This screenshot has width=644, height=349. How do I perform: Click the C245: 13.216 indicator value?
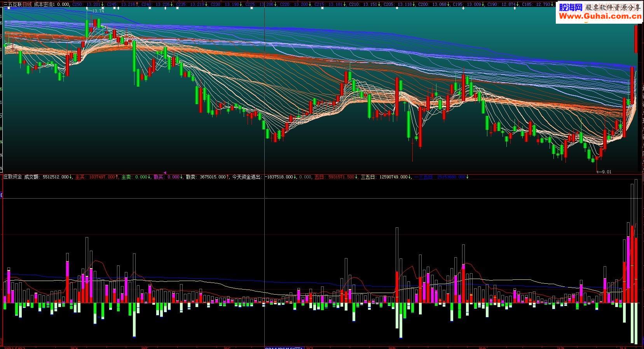pos(122,5)
